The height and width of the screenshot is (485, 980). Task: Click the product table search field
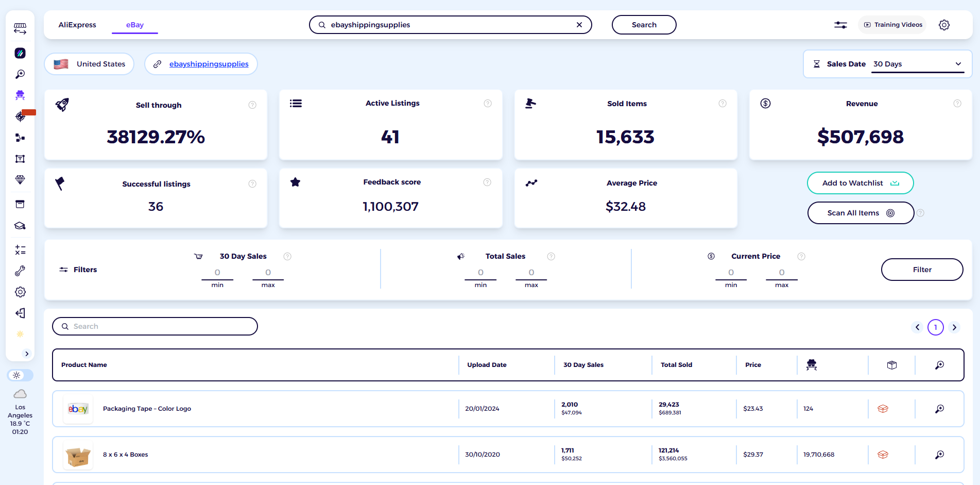pyautogui.click(x=155, y=326)
